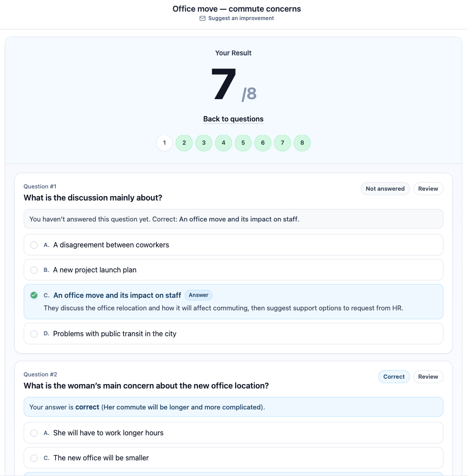The width and height of the screenshot is (468, 476).
Task: Click the Answer badge beside option C
Action: 198,295
